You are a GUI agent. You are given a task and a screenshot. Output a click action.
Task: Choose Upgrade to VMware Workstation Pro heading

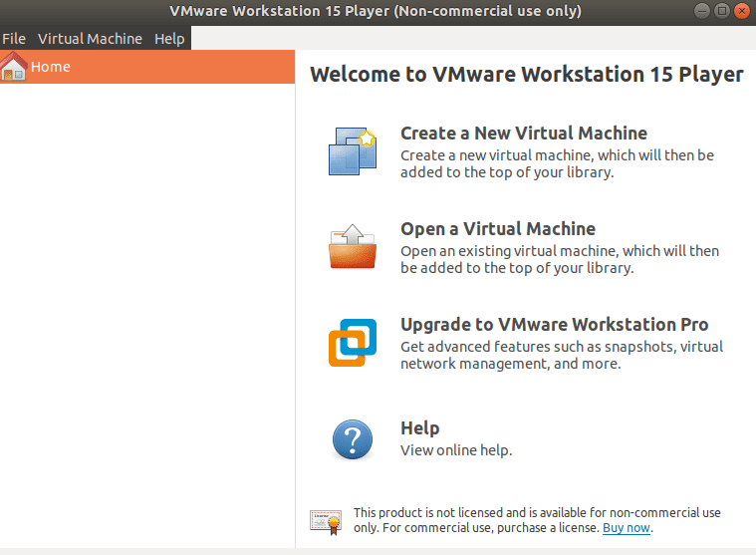[555, 325]
